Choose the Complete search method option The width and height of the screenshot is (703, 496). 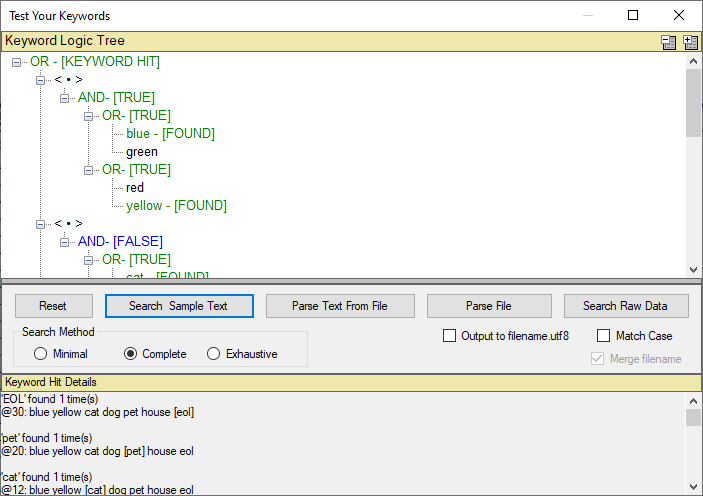(130, 354)
